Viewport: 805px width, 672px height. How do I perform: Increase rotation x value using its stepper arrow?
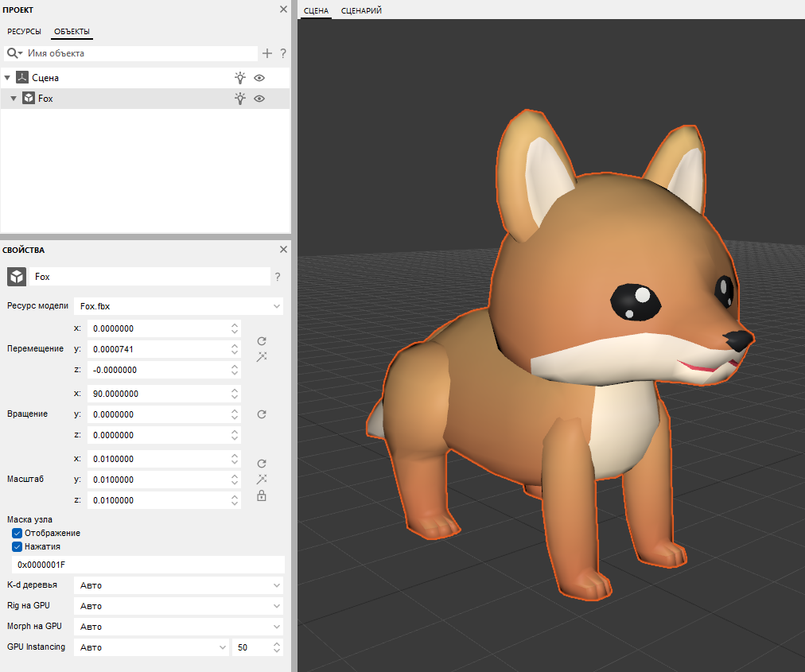[x=234, y=390]
